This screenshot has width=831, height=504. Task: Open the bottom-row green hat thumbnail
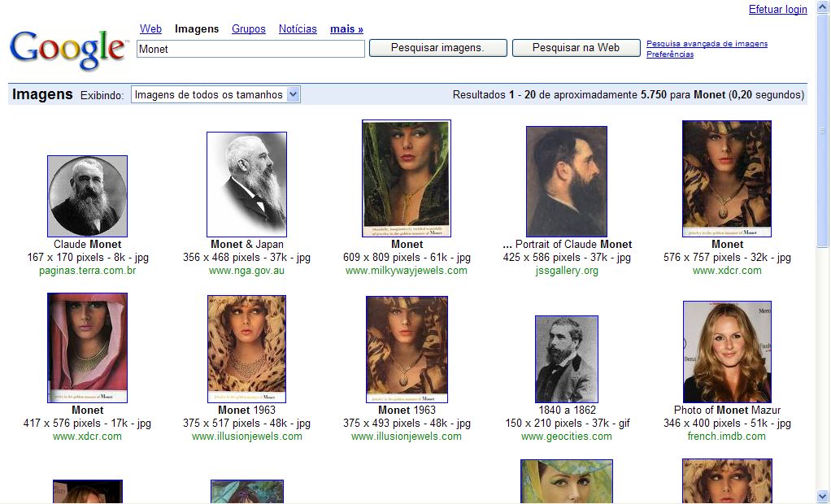tap(567, 481)
